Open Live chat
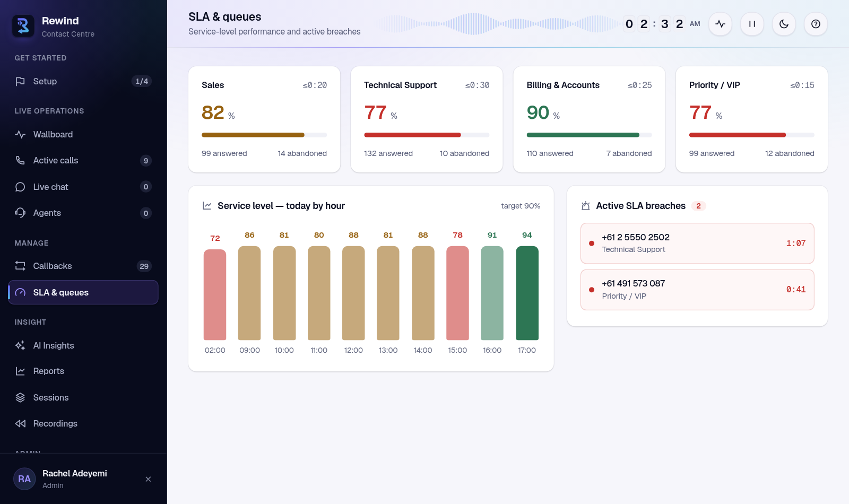This screenshot has height=504, width=849. (83, 187)
